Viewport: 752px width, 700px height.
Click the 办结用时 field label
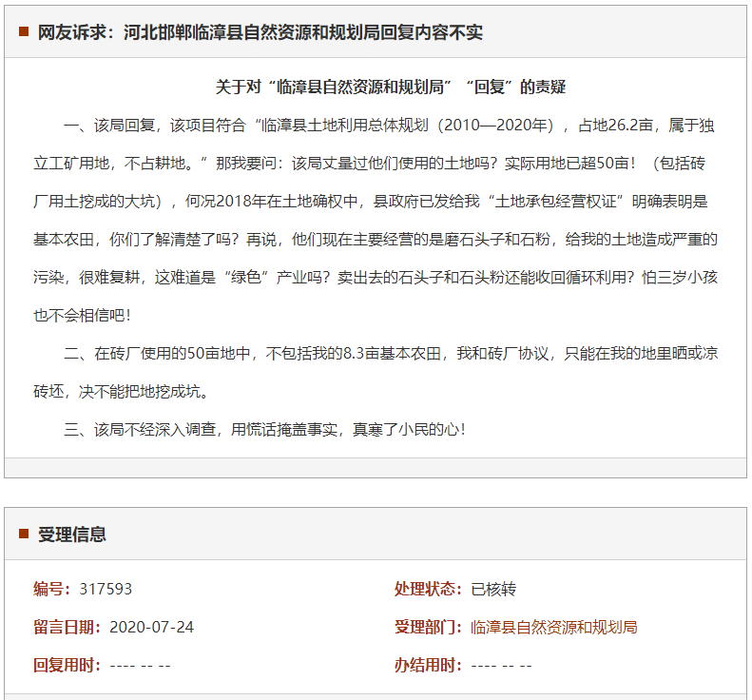(428, 666)
